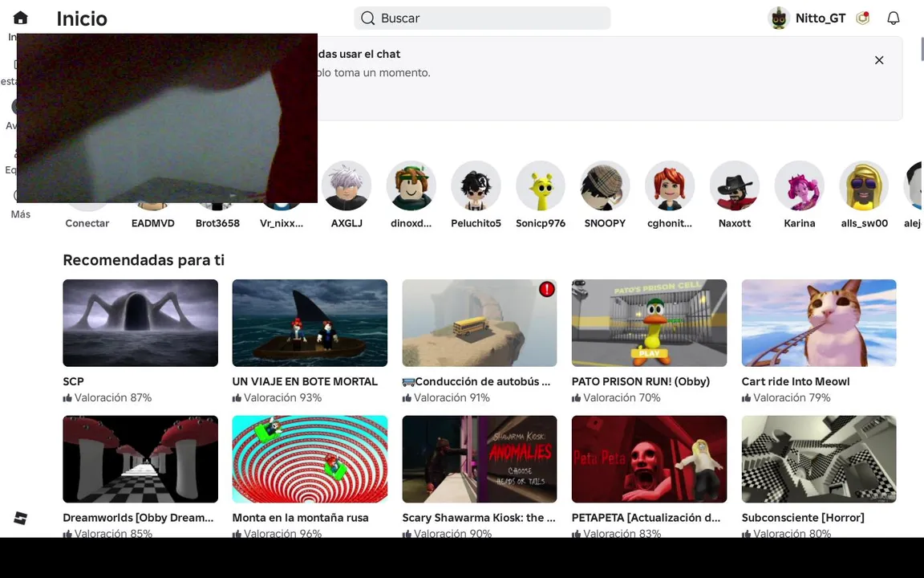The image size is (924, 578).
Task: Use the page vertical scrollbar
Action: [x=922, y=49]
